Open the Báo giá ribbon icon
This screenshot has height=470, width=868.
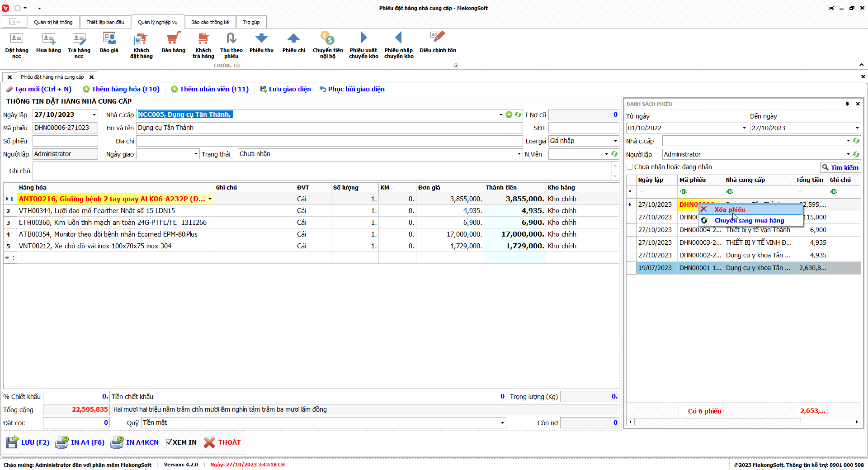pyautogui.click(x=109, y=43)
